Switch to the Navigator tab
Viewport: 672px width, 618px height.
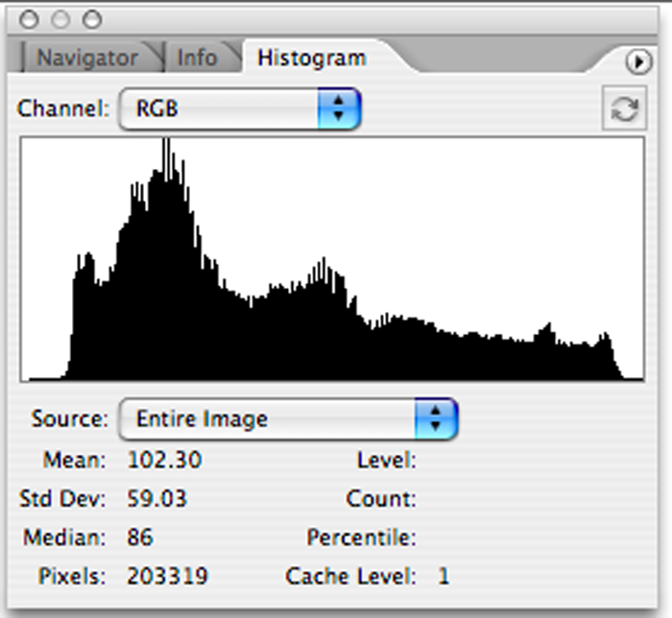[x=87, y=58]
